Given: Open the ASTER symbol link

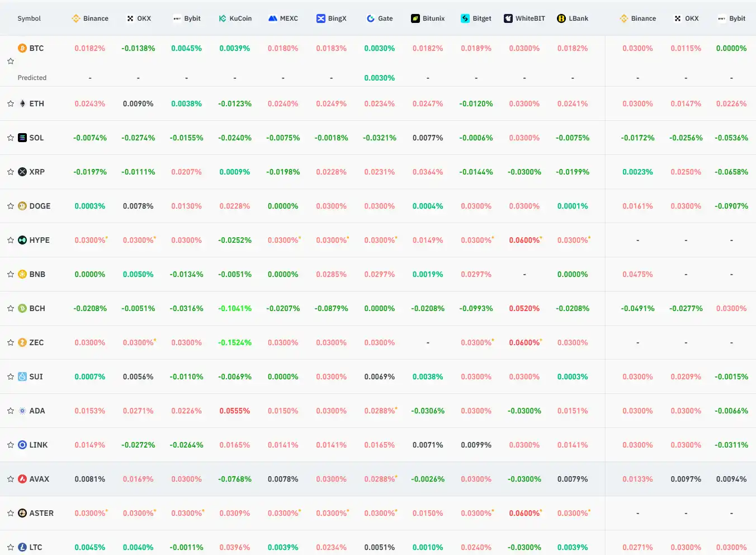Looking at the screenshot, I should point(41,513).
